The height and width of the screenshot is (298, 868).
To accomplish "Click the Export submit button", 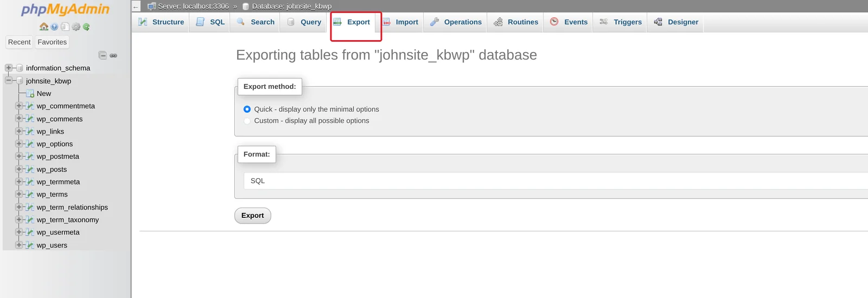I will (x=253, y=216).
